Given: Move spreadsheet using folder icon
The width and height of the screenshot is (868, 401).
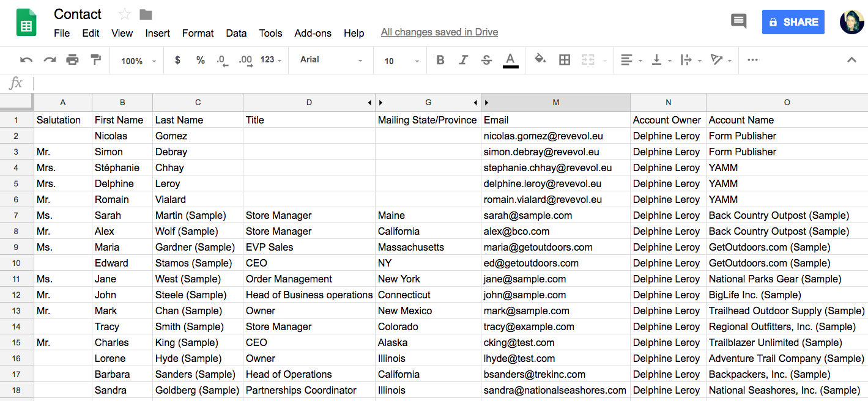Looking at the screenshot, I should [146, 14].
